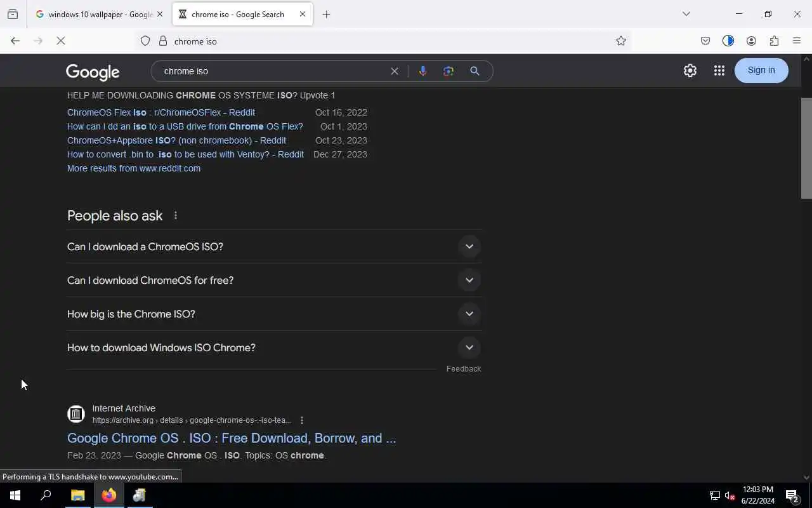The width and height of the screenshot is (812, 508).
Task: Click the Dec 27, 2023 date text
Action: click(x=340, y=154)
